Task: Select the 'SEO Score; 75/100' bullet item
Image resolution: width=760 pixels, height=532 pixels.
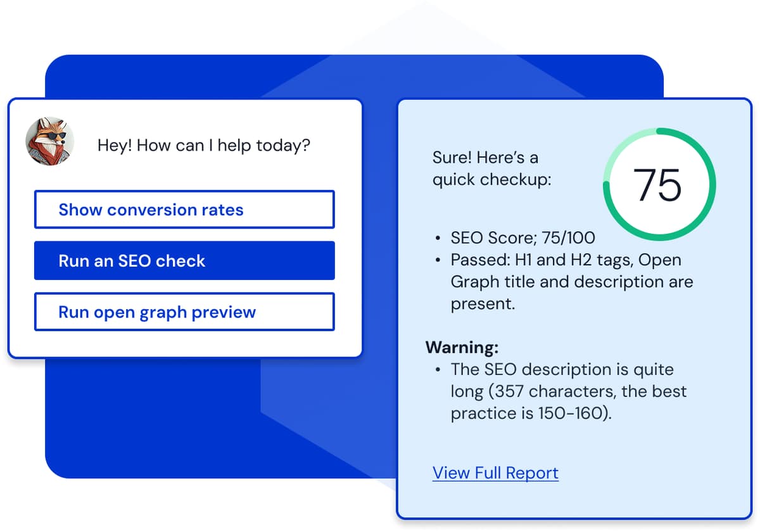Action: click(x=522, y=238)
